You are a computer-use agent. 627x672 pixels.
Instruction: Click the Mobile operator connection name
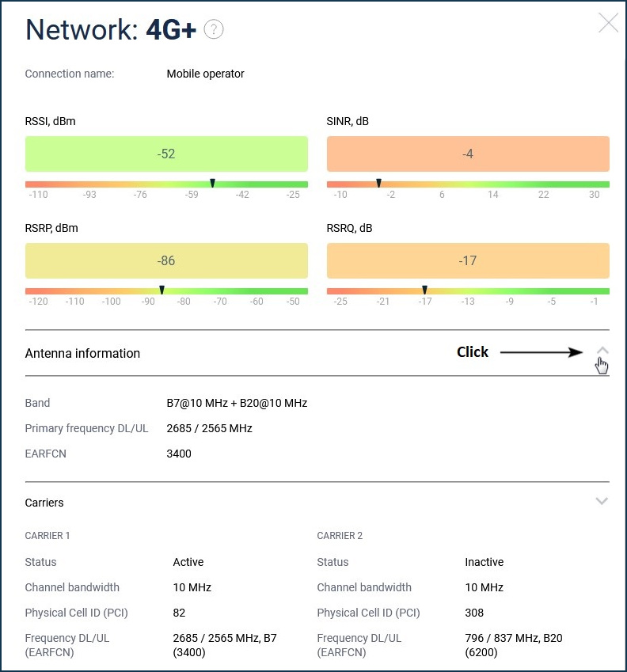tap(205, 74)
